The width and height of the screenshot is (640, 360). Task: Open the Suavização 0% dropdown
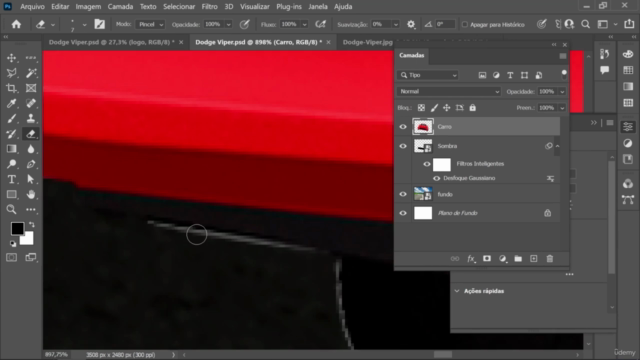click(396, 24)
